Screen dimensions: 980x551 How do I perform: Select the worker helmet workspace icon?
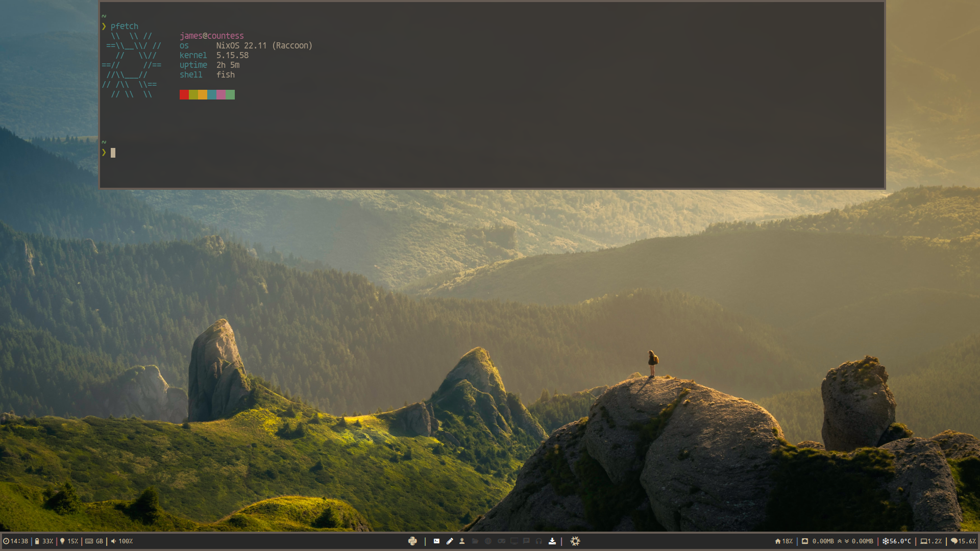coord(462,541)
